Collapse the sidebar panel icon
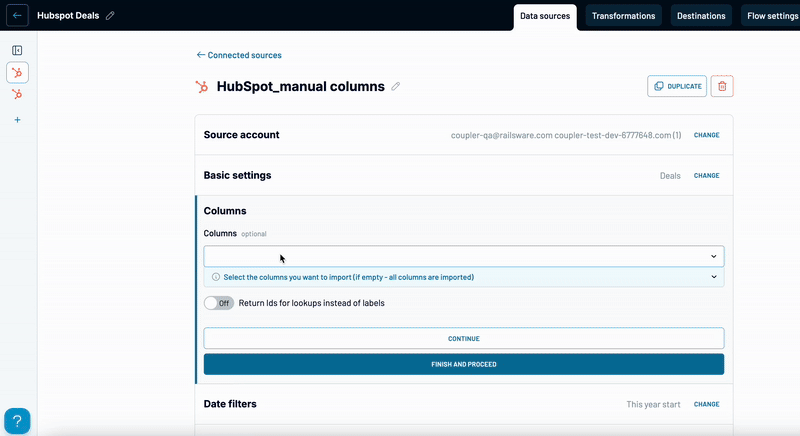800x436 pixels. tap(17, 50)
